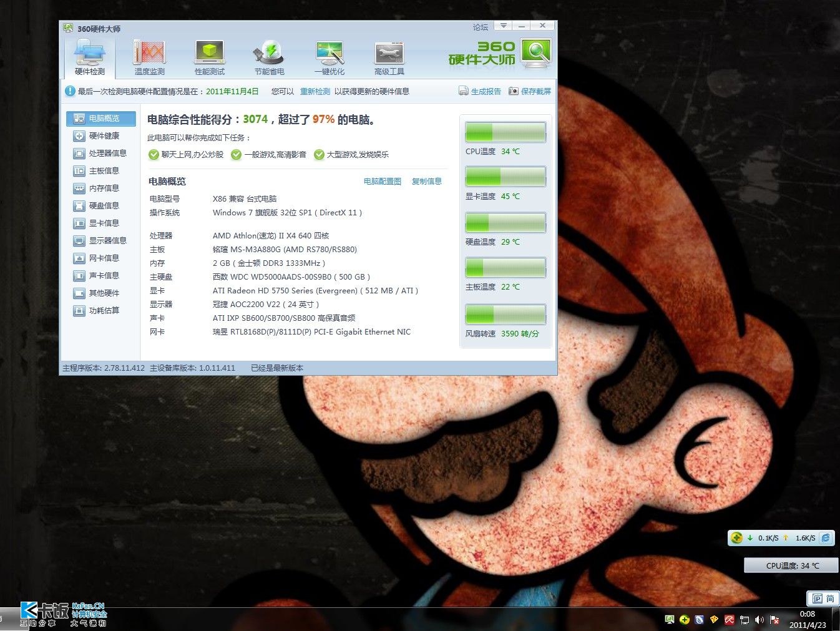Click the P icon on the IME bar
The height and width of the screenshot is (631, 840).
tap(817, 599)
